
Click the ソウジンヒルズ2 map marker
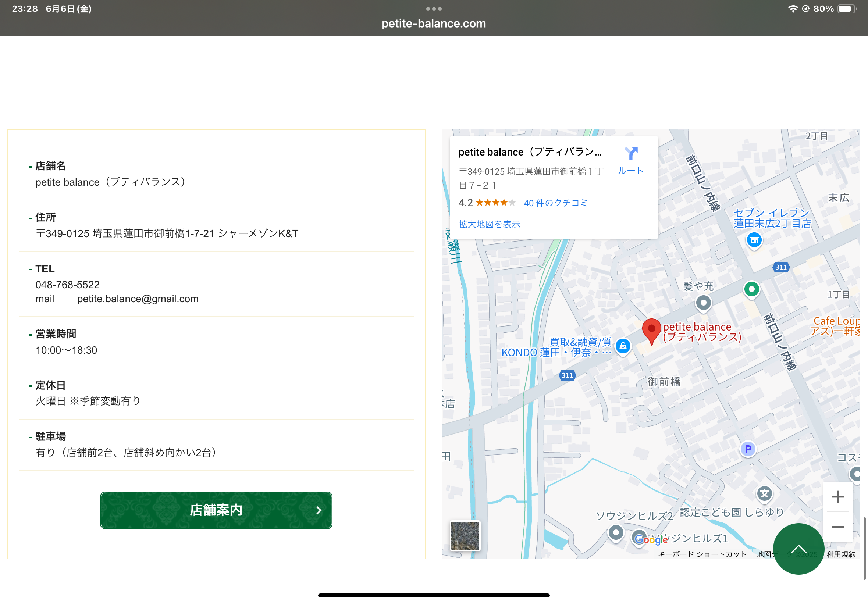pos(616,533)
